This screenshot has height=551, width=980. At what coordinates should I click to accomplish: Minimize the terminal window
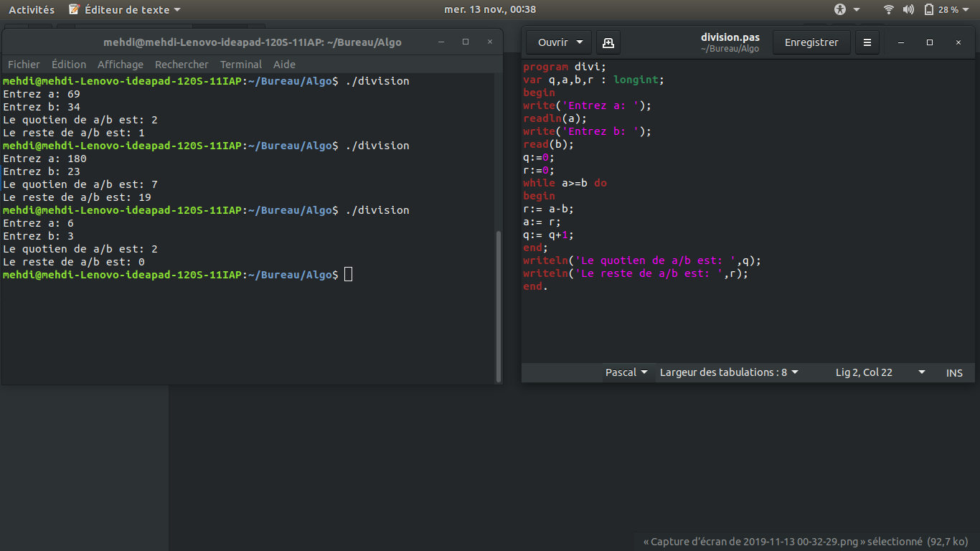(441, 42)
